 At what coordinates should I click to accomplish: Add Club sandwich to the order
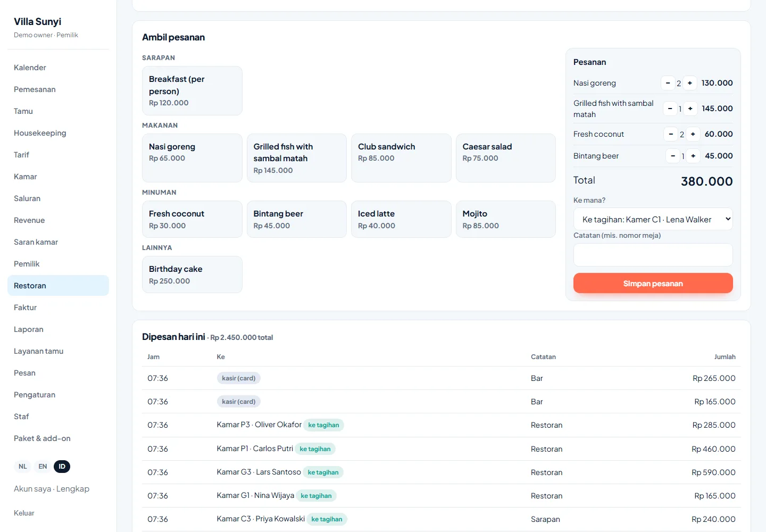click(x=401, y=158)
